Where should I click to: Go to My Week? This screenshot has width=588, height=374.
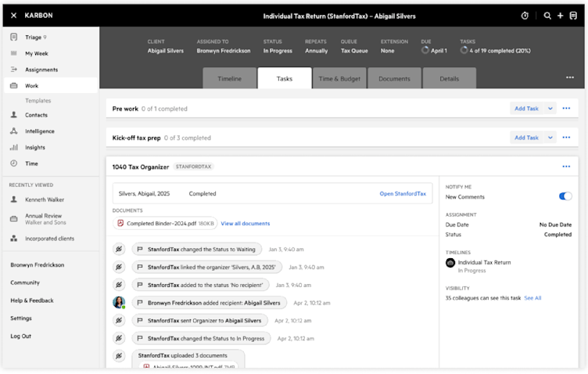coord(37,54)
